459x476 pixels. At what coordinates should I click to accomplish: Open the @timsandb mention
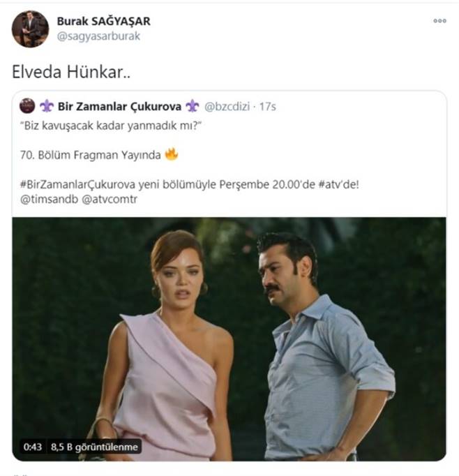[x=49, y=199]
